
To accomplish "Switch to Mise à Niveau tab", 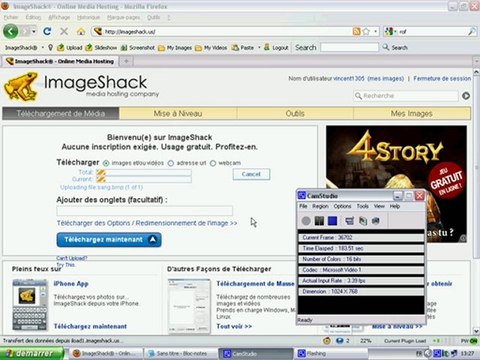I will tap(178, 113).
